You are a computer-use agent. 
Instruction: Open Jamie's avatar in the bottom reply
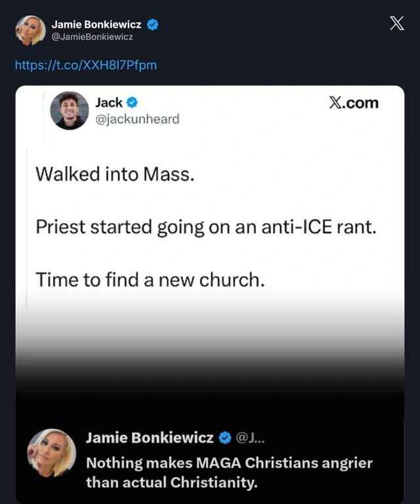(x=51, y=453)
